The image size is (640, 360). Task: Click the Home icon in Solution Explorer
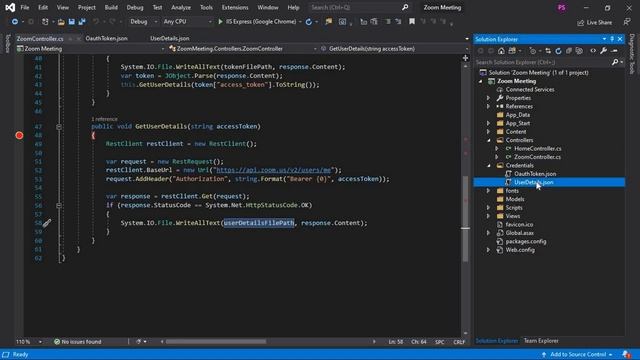(501, 51)
